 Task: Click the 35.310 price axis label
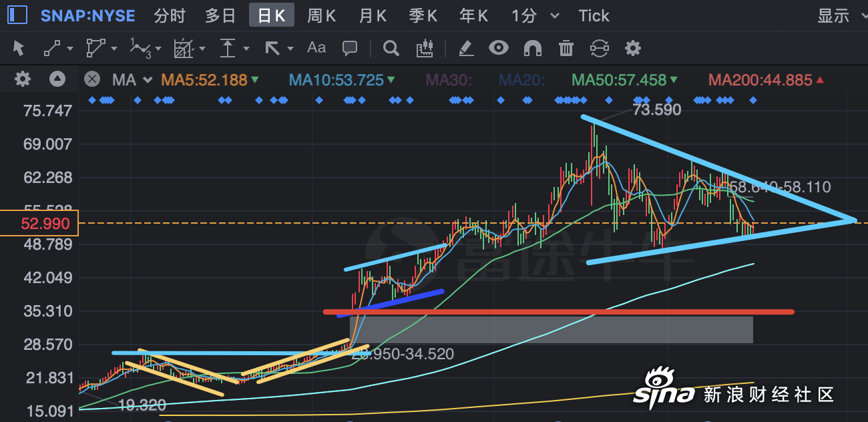pos(47,311)
